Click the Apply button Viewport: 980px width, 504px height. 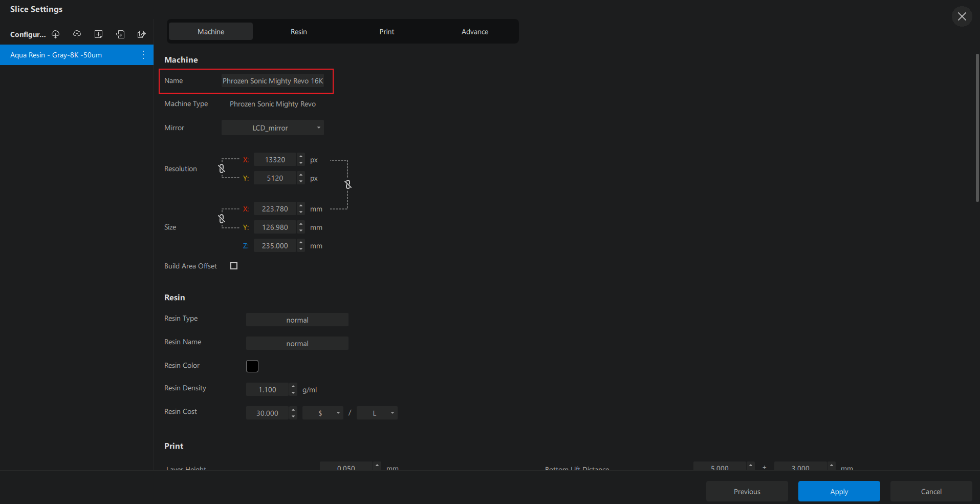click(x=839, y=492)
